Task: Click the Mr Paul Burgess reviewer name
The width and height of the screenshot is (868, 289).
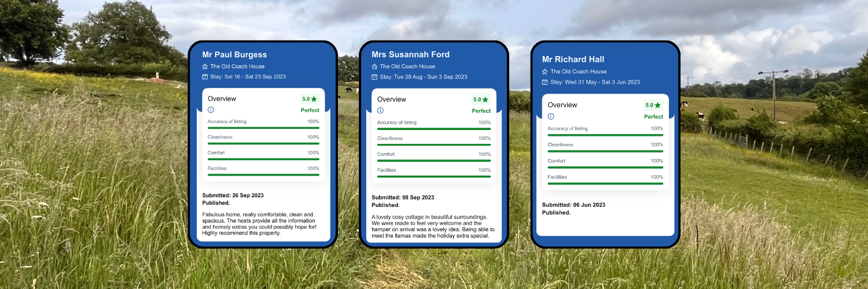Action: click(234, 55)
